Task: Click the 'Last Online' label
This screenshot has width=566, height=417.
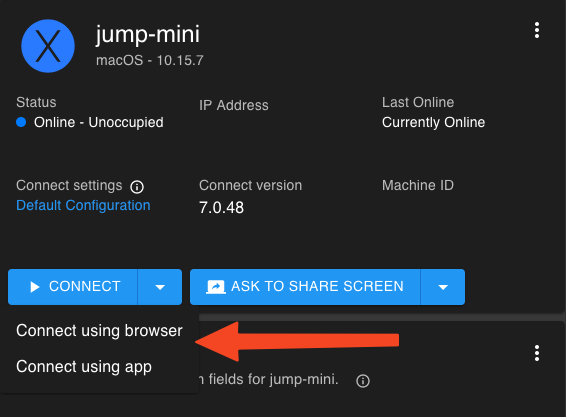Action: point(418,102)
